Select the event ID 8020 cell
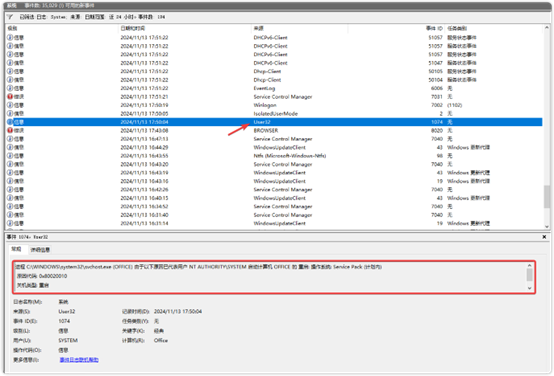Image resolution: width=554 pixels, height=376 pixels. (x=437, y=130)
